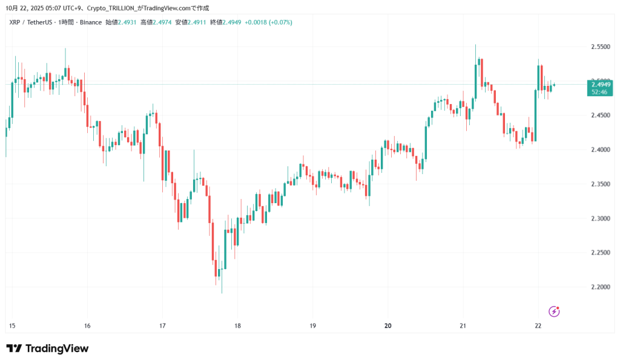620x364 pixels.
Task: Click date 18 on the time axis
Action: [237, 325]
